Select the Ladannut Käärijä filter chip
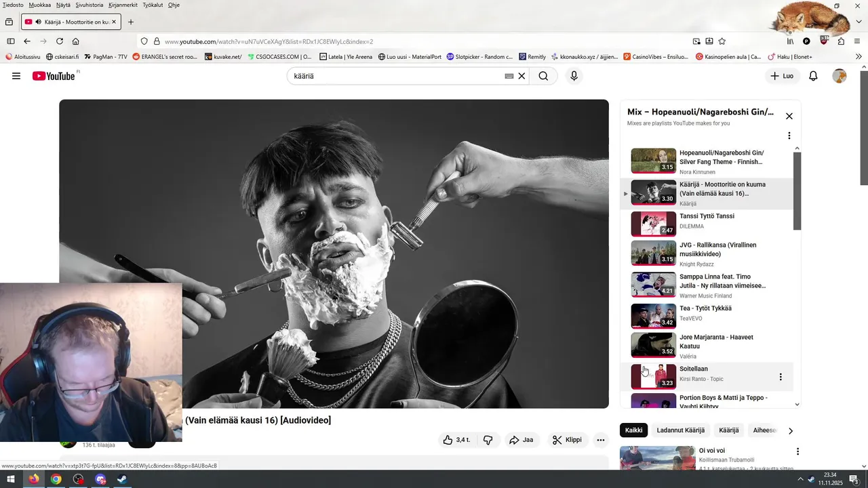This screenshot has width=868, height=488. pyautogui.click(x=681, y=430)
